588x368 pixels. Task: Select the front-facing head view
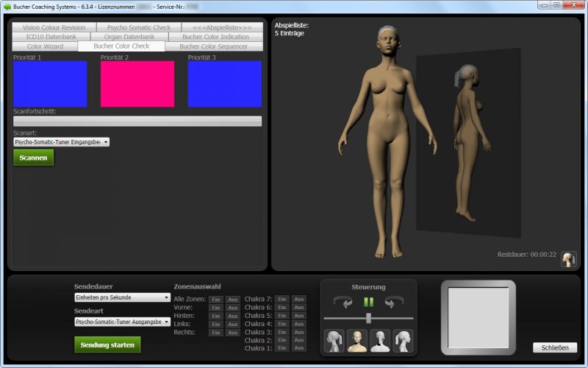tap(357, 341)
